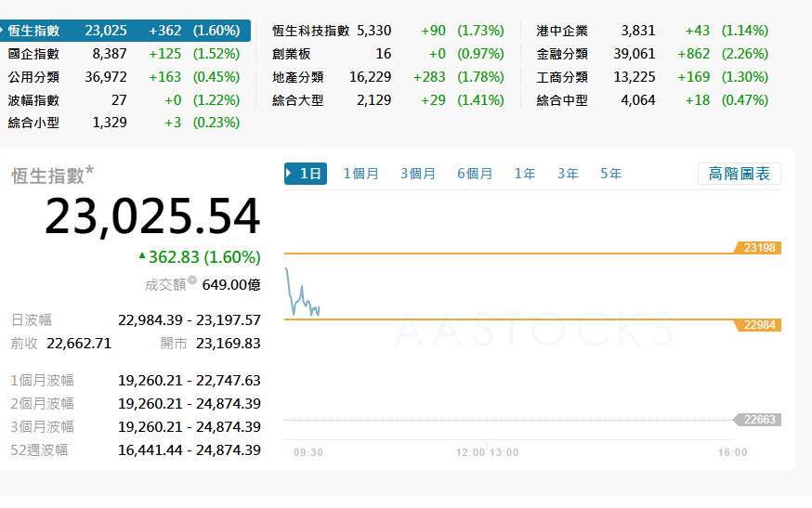Select the 地產分類 sector index
The width and height of the screenshot is (812, 508).
point(297,77)
